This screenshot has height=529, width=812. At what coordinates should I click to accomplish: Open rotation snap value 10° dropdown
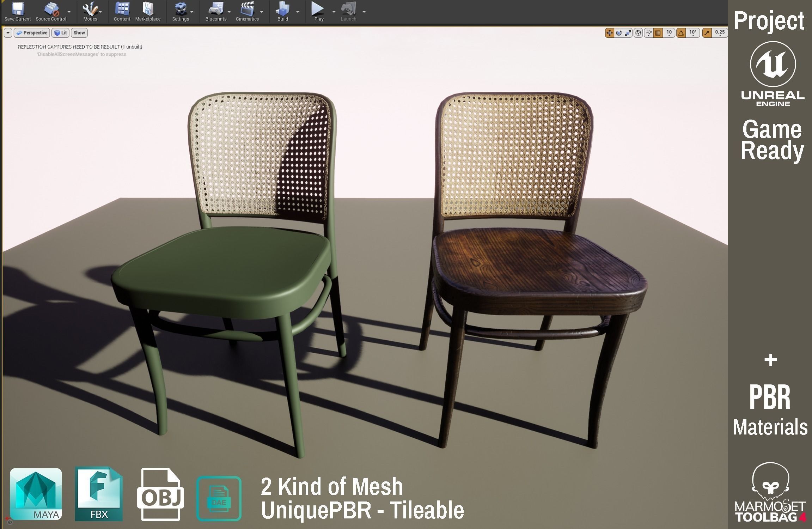(693, 33)
